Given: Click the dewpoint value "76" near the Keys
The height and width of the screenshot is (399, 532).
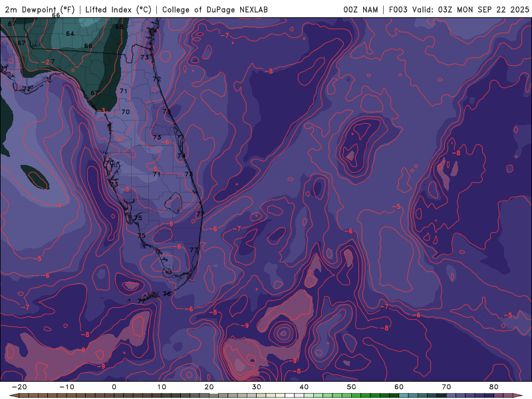Looking at the screenshot, I should click(x=167, y=294).
